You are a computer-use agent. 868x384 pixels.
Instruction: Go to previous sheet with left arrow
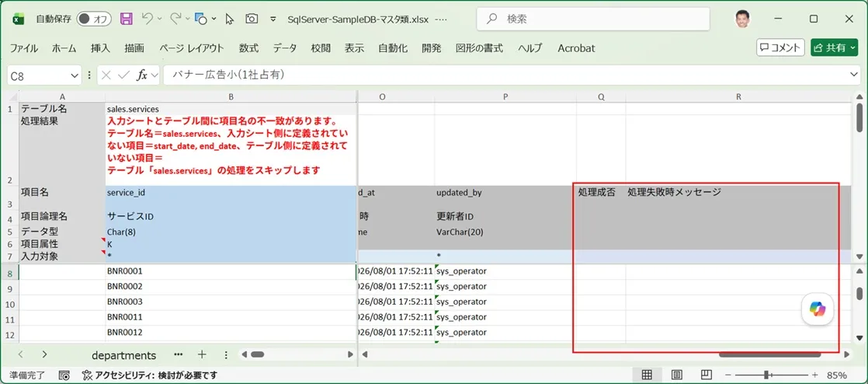click(20, 354)
